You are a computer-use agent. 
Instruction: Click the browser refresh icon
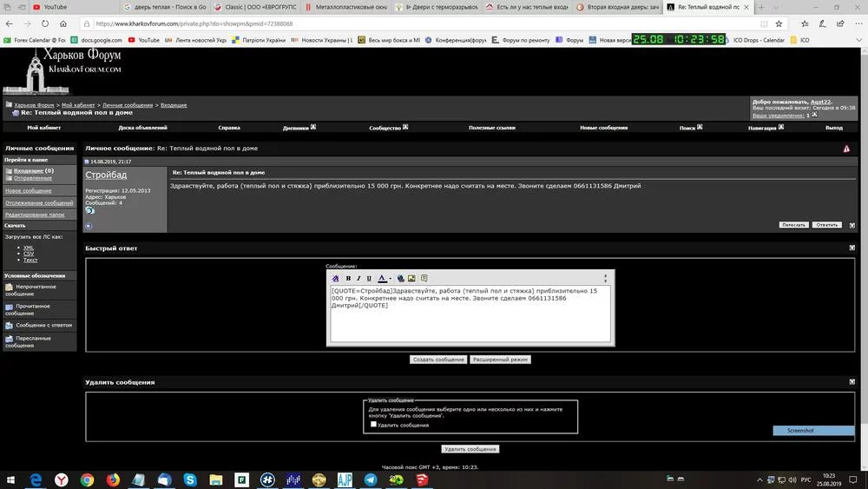pos(45,23)
